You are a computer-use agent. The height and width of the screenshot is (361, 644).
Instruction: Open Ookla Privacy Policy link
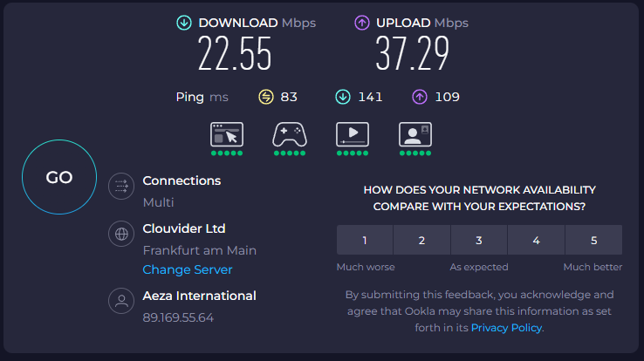pos(506,328)
